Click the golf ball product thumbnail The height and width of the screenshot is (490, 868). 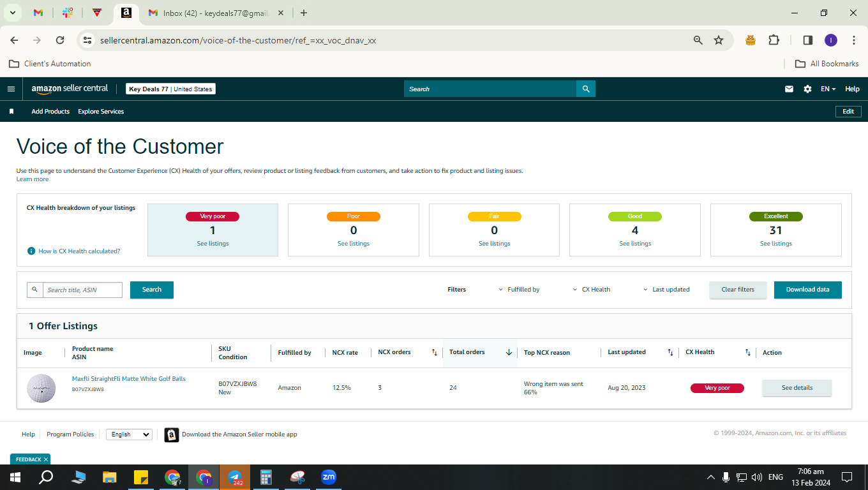coord(41,388)
